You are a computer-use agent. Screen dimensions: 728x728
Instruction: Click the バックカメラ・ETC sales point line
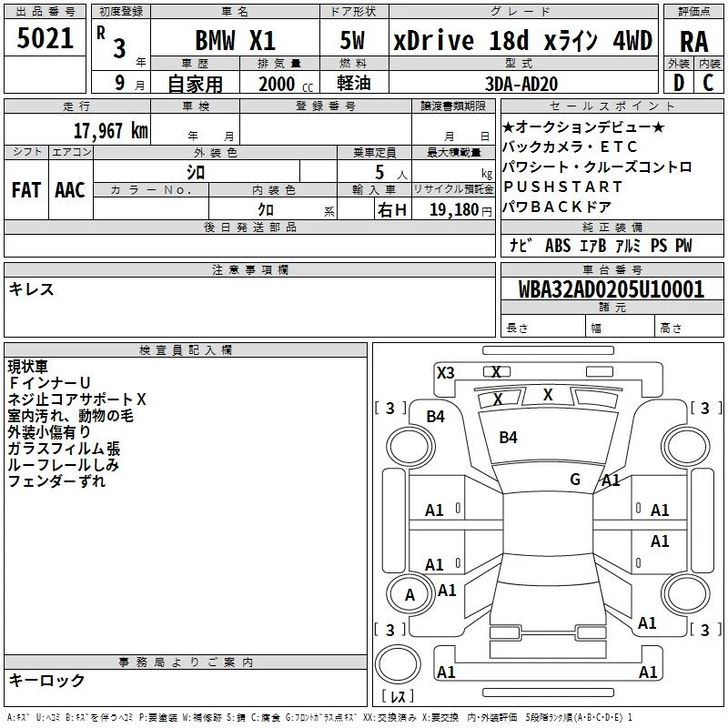(x=571, y=147)
